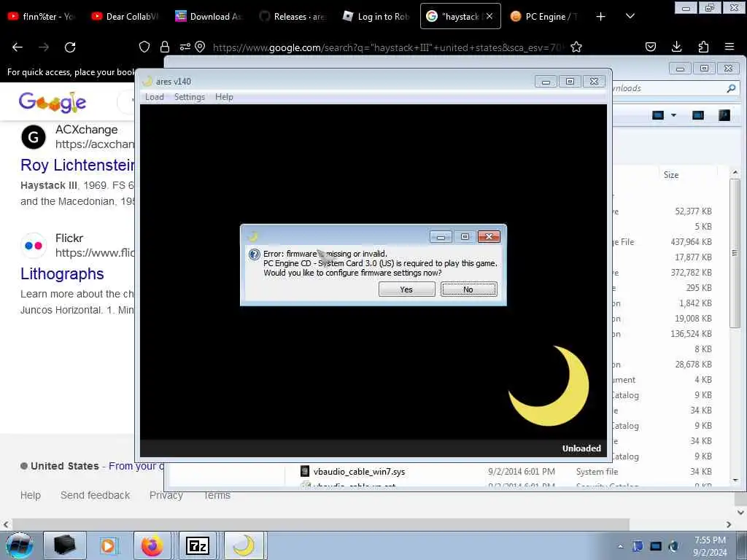Switch to the PC Engine tab
747x560 pixels.
click(x=544, y=16)
